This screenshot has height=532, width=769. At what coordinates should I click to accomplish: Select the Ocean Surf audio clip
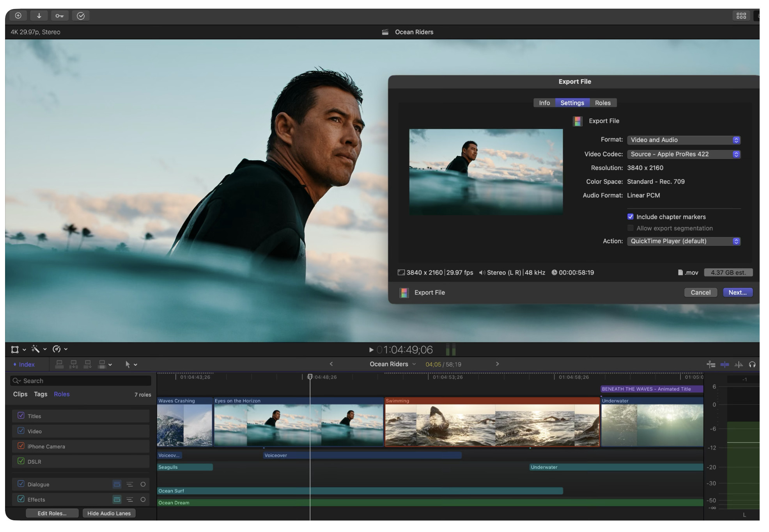tap(360, 491)
